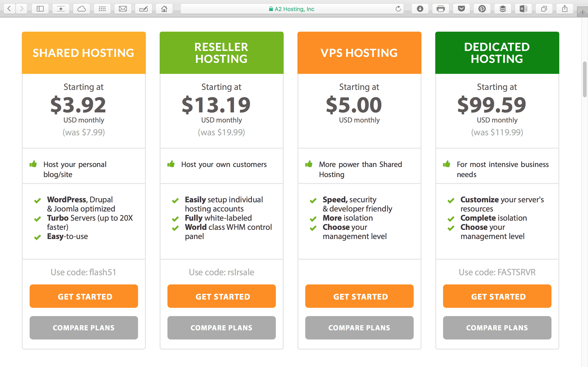Screen dimensions: 588x367
Task: Save page with Pocket icon
Action: click(x=461, y=9)
